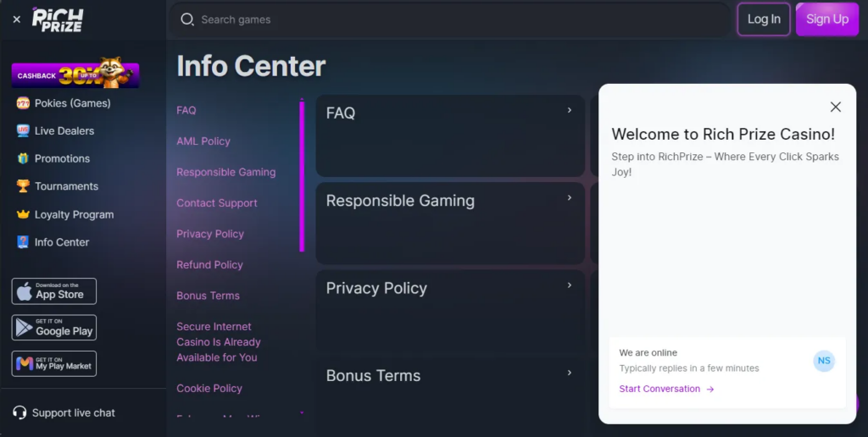
Task: Click the Info Center icon
Action: point(23,242)
